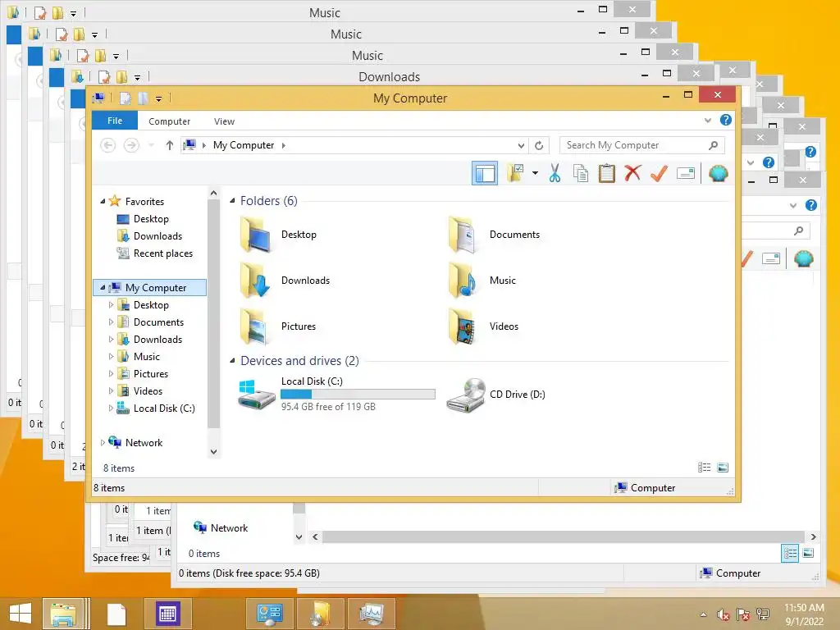The image size is (840, 630).
Task: Click the Copy pages icon
Action: click(x=580, y=174)
